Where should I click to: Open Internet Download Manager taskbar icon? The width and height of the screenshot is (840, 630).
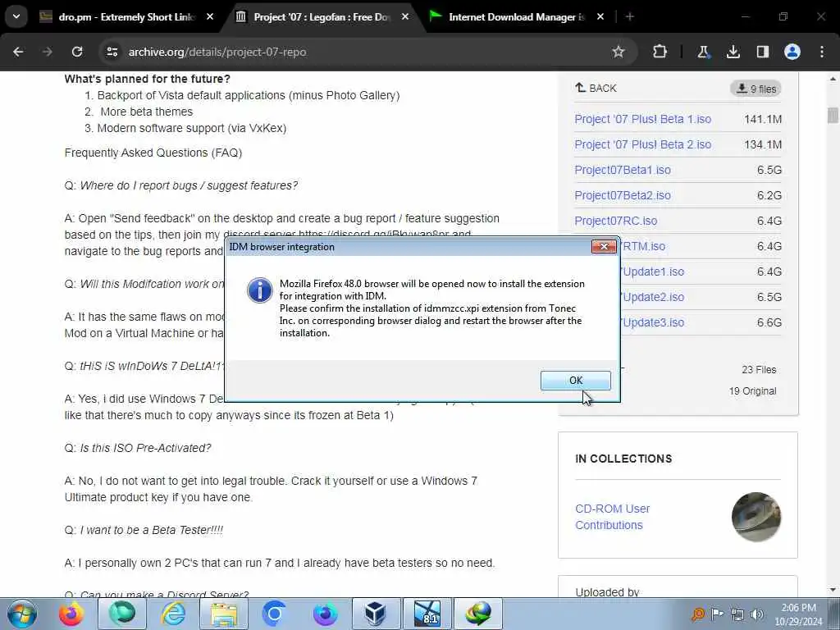tap(478, 614)
